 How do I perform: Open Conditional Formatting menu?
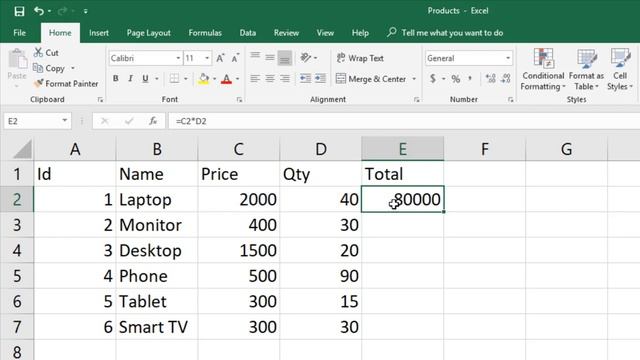(543, 69)
